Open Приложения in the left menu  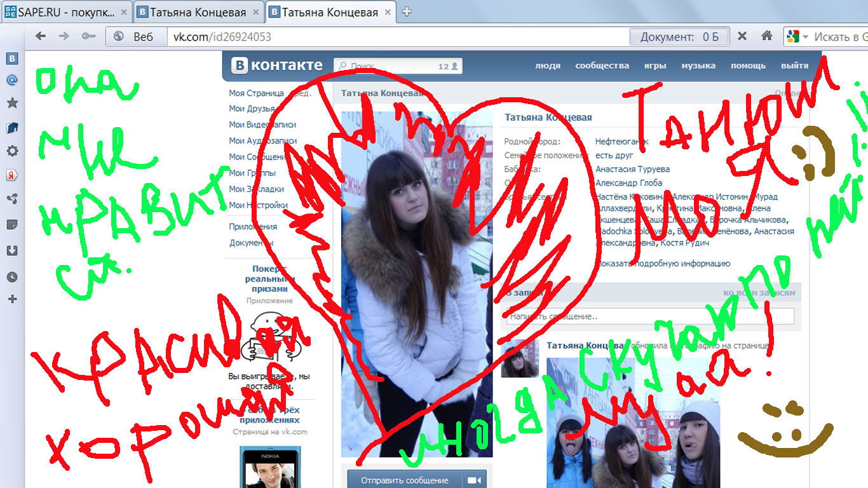point(253,227)
